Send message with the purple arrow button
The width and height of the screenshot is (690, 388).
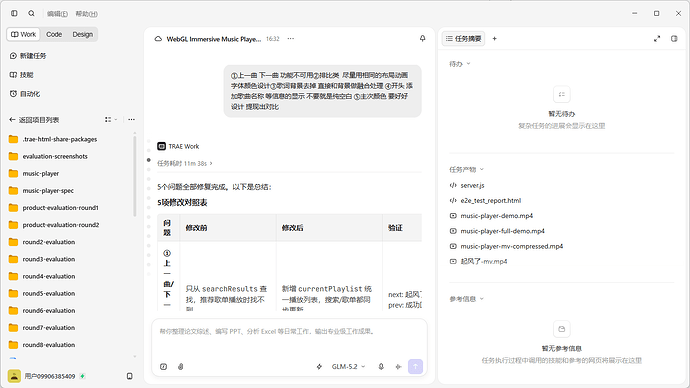[415, 366]
